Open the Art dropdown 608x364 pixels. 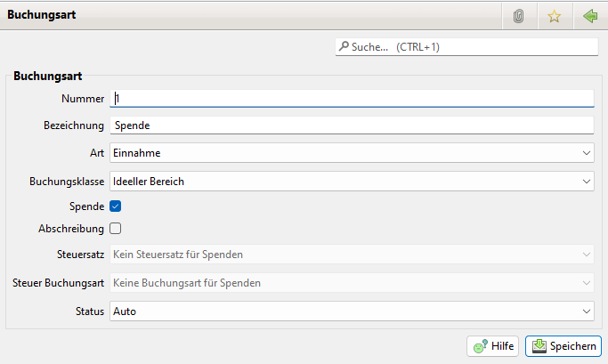pos(352,153)
